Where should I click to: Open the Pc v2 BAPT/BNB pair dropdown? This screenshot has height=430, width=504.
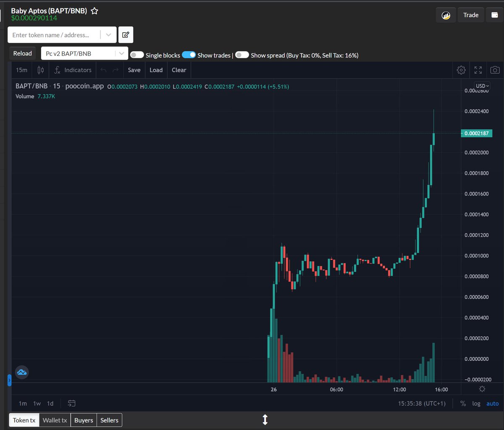click(x=85, y=53)
